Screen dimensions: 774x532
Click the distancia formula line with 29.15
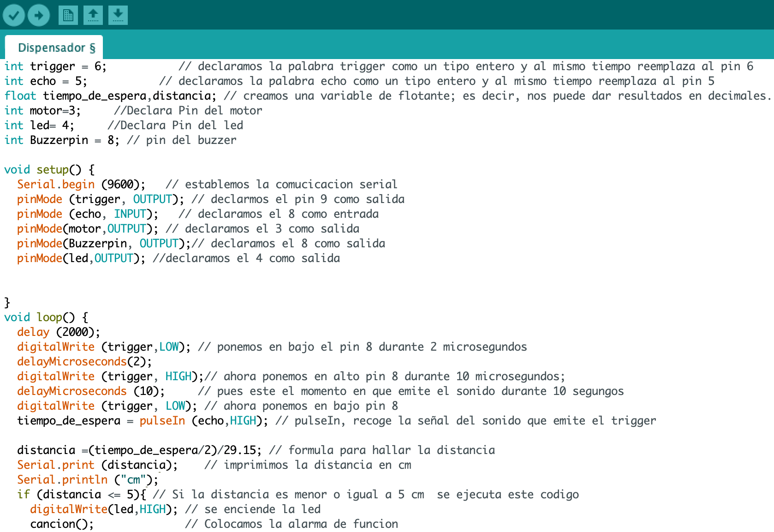coord(139,450)
